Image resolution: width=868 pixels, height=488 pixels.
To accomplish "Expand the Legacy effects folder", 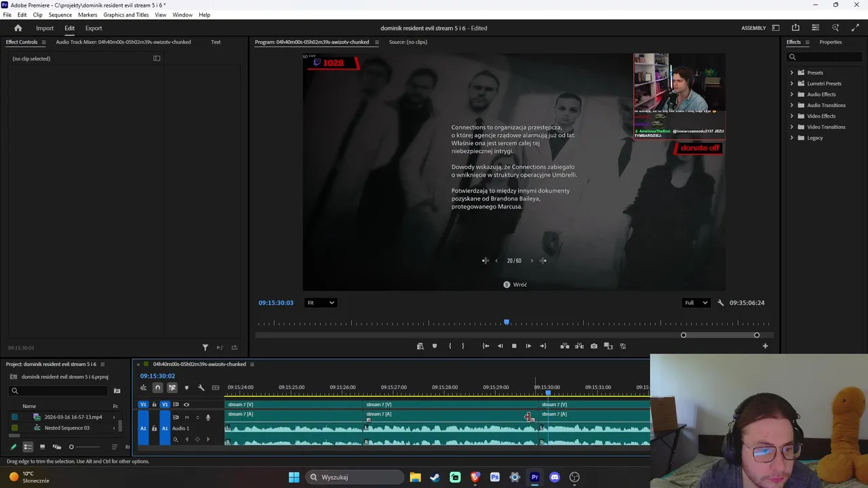I will point(791,138).
